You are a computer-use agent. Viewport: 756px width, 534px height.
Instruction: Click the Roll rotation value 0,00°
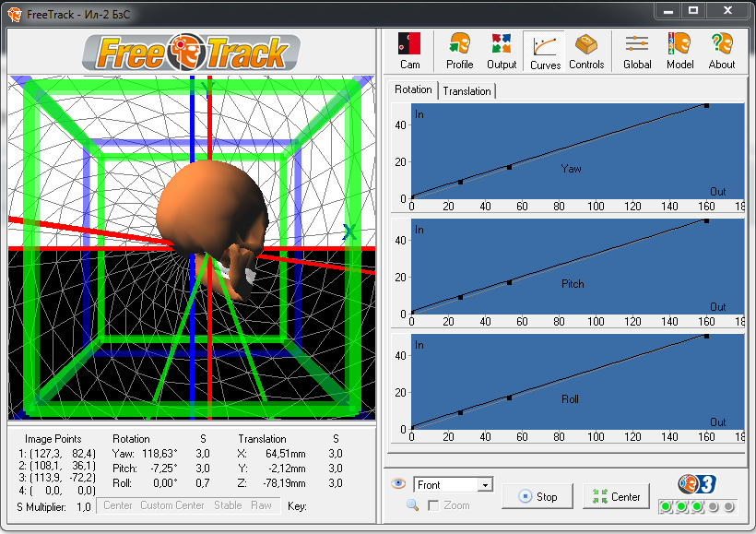[165, 483]
